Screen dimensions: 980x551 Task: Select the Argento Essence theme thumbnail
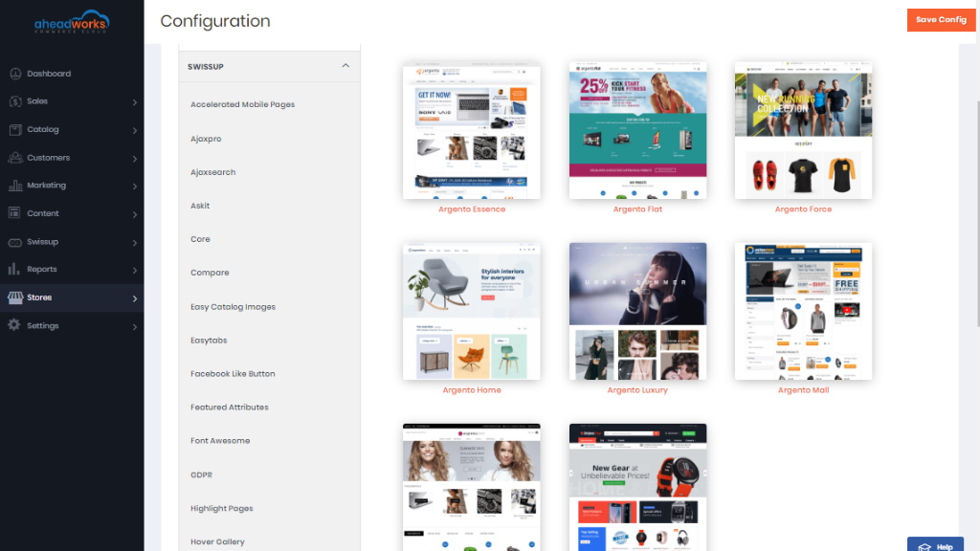point(472,130)
